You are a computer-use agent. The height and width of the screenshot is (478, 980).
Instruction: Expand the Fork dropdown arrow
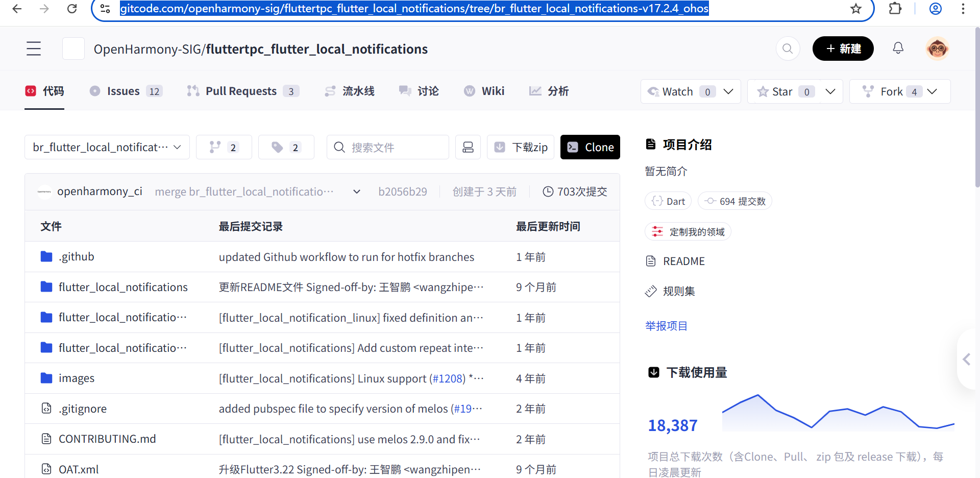pyautogui.click(x=932, y=91)
